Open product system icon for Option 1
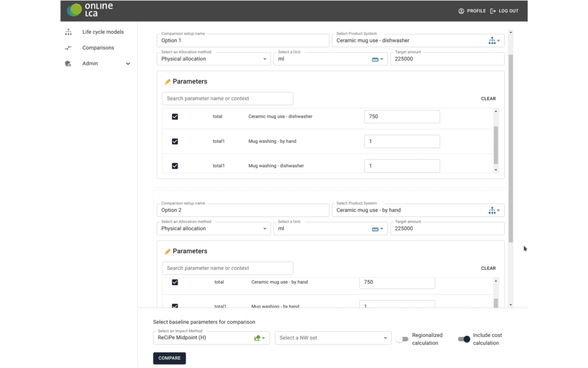Viewport: 588px width, 368px height. 492,40
